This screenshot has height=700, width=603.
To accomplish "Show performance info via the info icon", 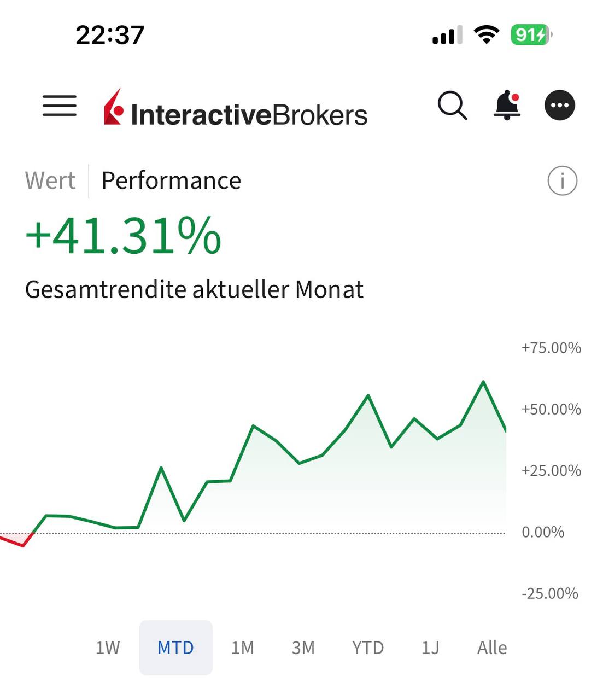I will point(562,180).
